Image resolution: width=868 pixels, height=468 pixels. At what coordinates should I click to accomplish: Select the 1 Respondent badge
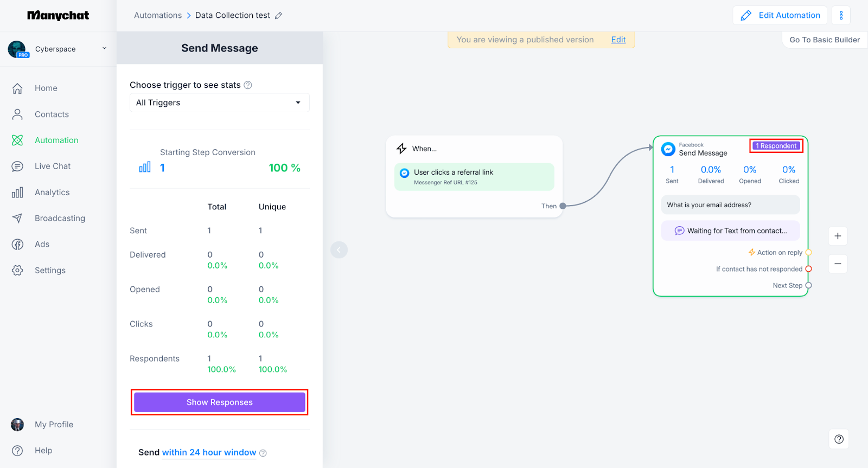click(776, 146)
